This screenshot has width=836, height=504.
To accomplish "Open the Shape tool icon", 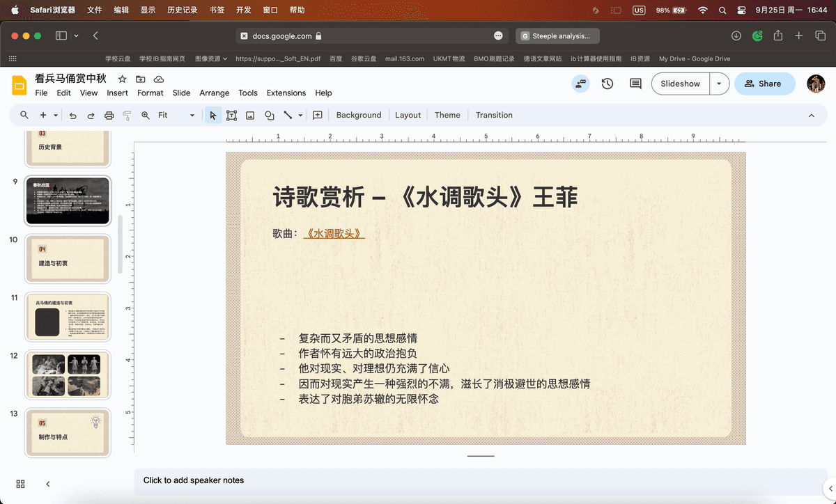I will [269, 116].
